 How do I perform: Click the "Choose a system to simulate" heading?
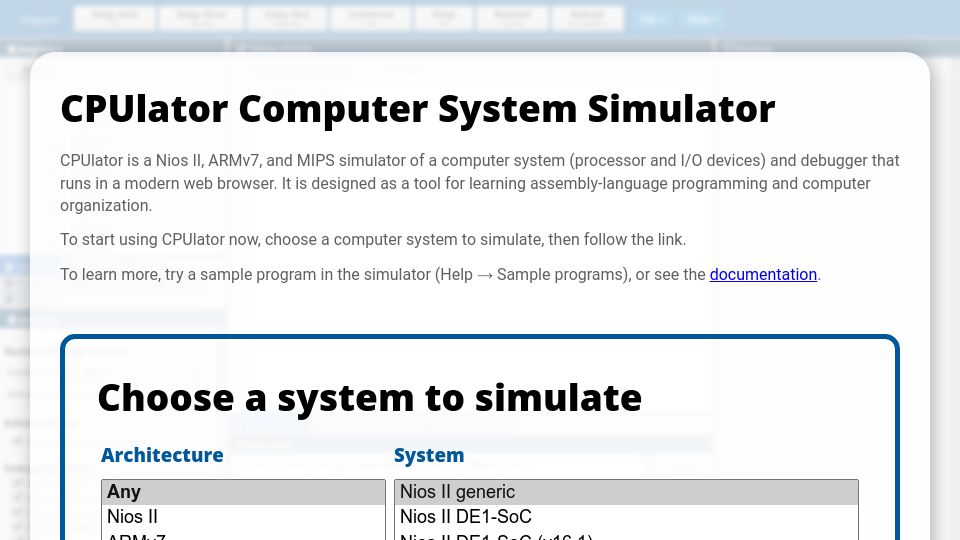pyautogui.click(x=369, y=398)
